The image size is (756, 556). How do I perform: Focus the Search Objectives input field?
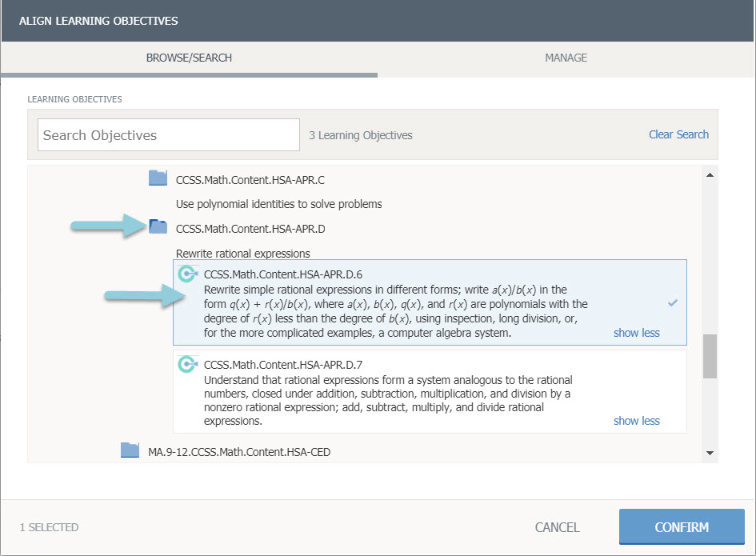pos(168,135)
